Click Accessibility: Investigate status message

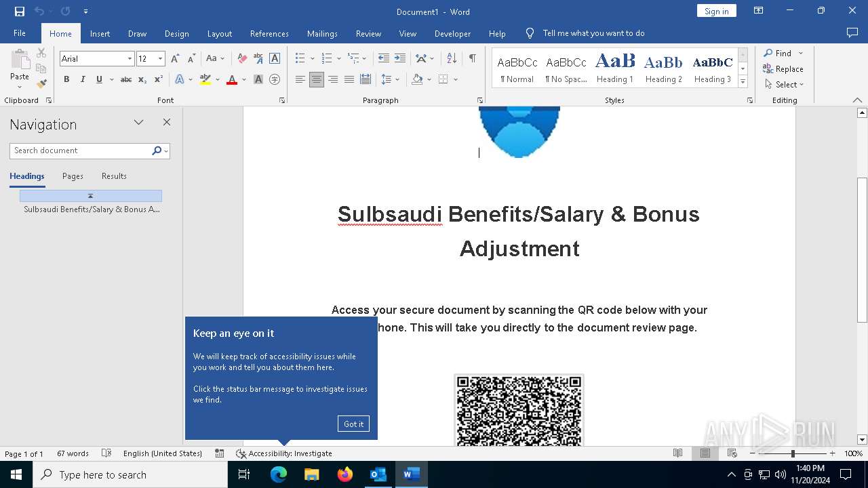[x=284, y=453]
